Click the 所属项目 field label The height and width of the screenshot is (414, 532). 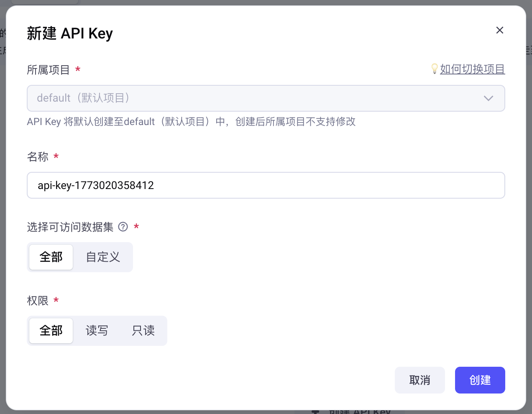(48, 70)
